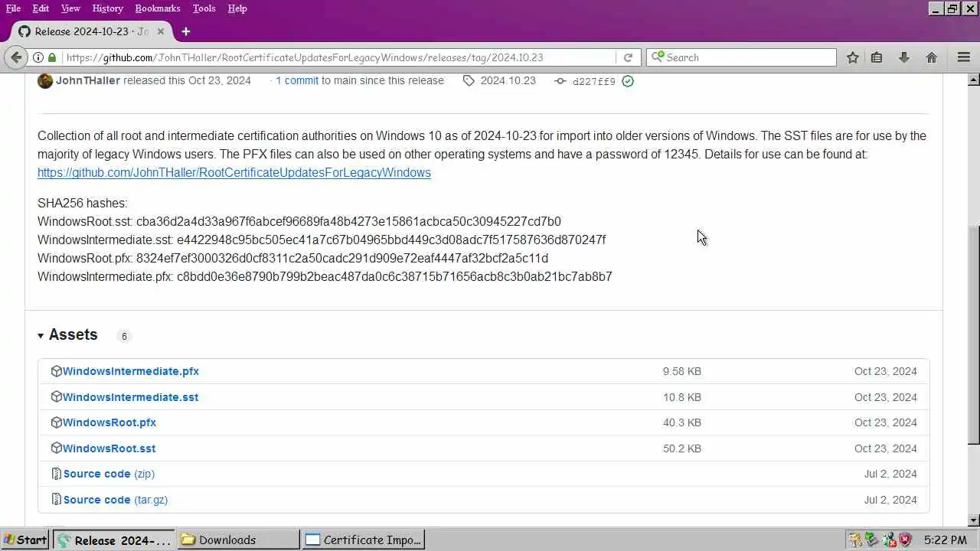Click the secure connection padlock icon
This screenshot has width=980, height=551.
[x=52, y=57]
